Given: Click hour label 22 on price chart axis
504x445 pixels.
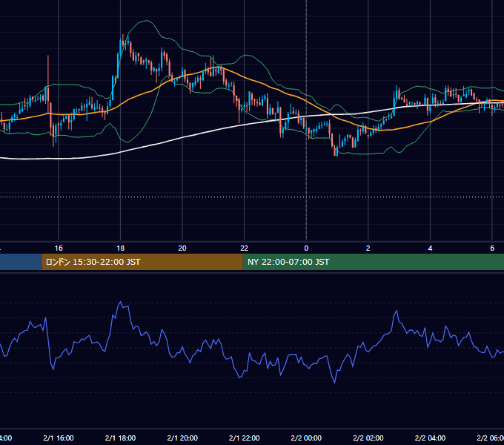Looking at the screenshot, I should coord(245,248).
